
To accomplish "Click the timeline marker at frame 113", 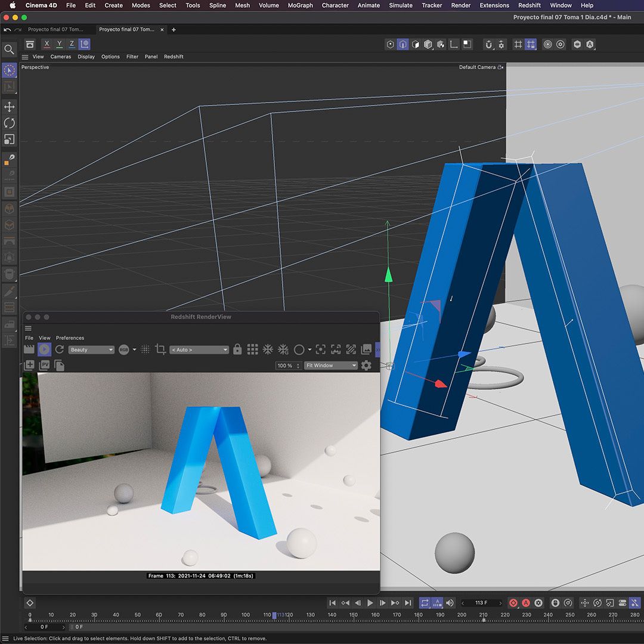I will (x=274, y=615).
